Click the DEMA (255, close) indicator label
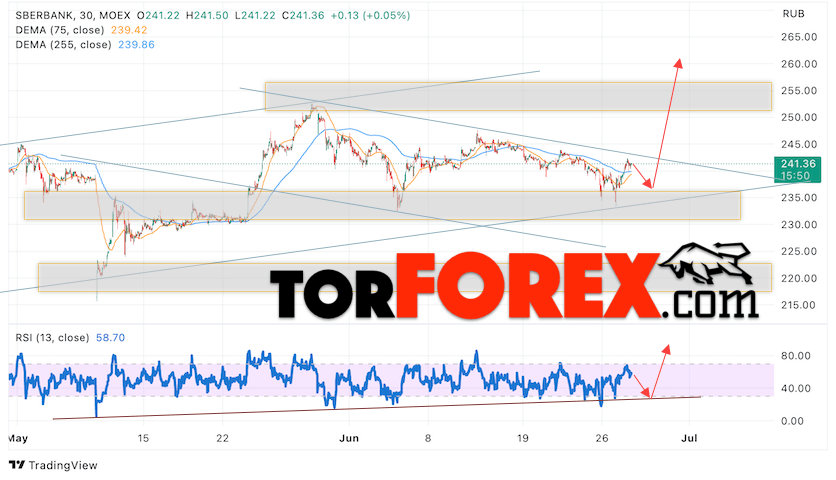Screen dimensions: 836x480 [63, 45]
